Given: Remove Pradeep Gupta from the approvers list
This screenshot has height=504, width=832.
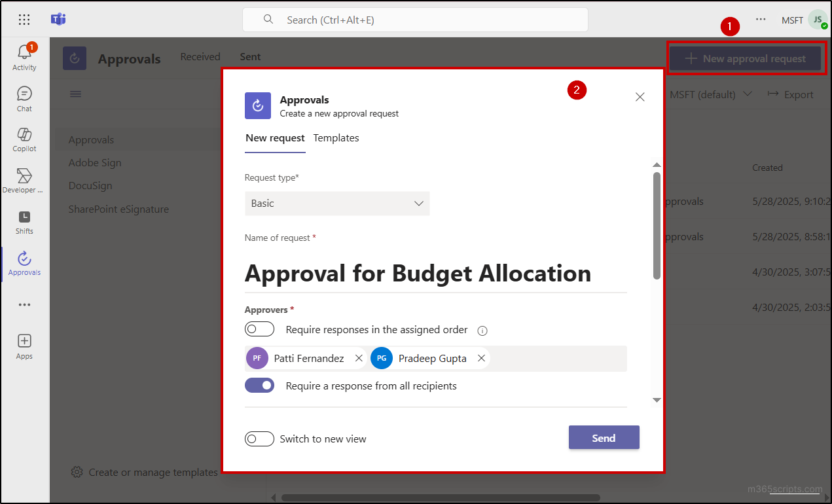Looking at the screenshot, I should point(481,358).
